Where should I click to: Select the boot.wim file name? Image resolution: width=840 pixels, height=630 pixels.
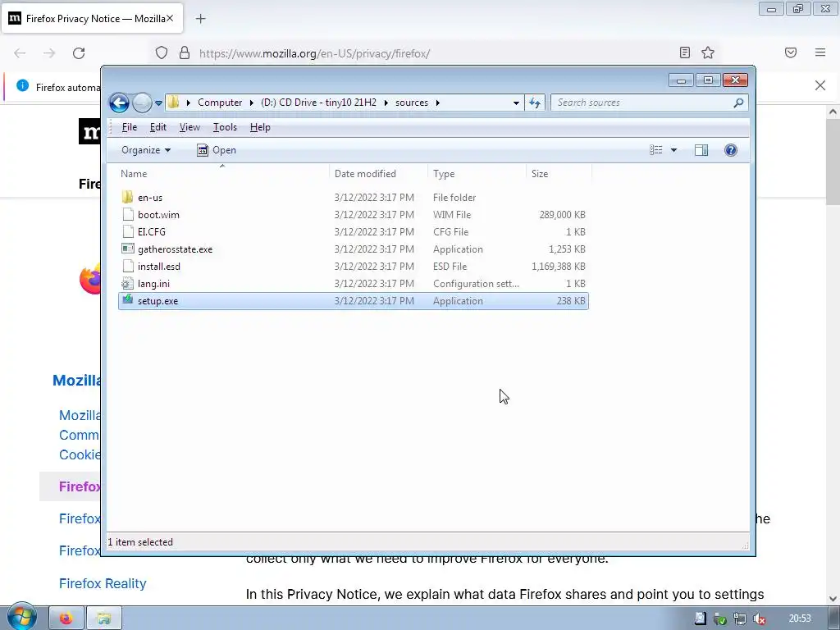point(158,215)
